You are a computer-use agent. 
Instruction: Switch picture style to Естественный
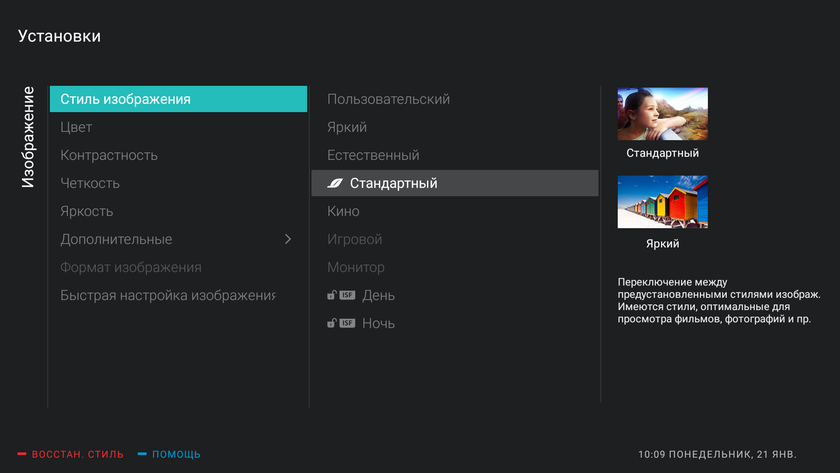point(373,156)
